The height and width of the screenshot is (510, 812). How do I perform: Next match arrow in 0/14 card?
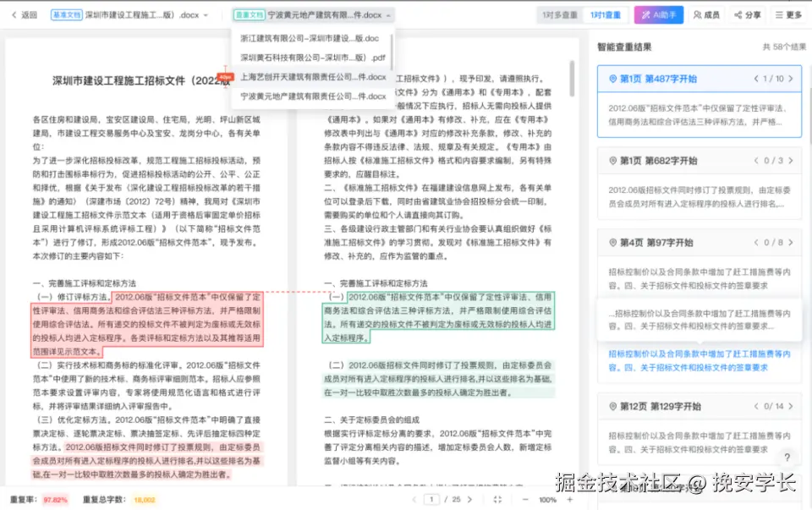(x=791, y=407)
